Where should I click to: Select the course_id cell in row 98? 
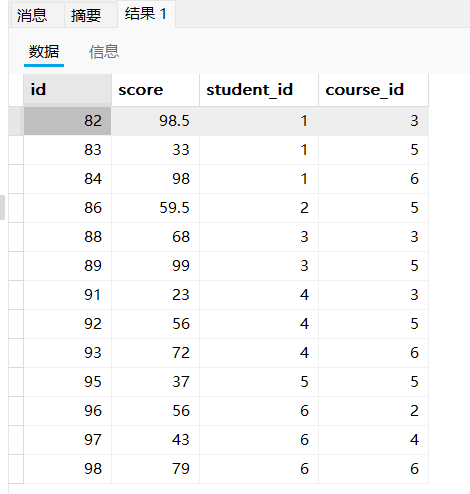(x=373, y=469)
